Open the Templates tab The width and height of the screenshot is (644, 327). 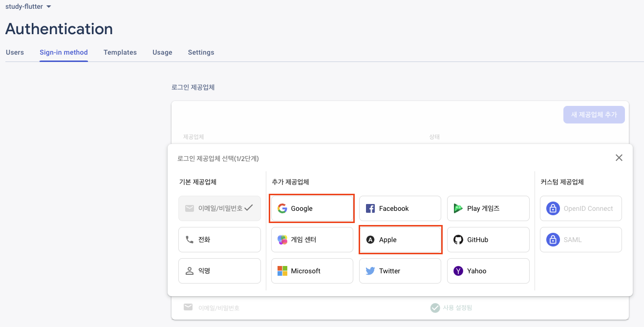(120, 52)
